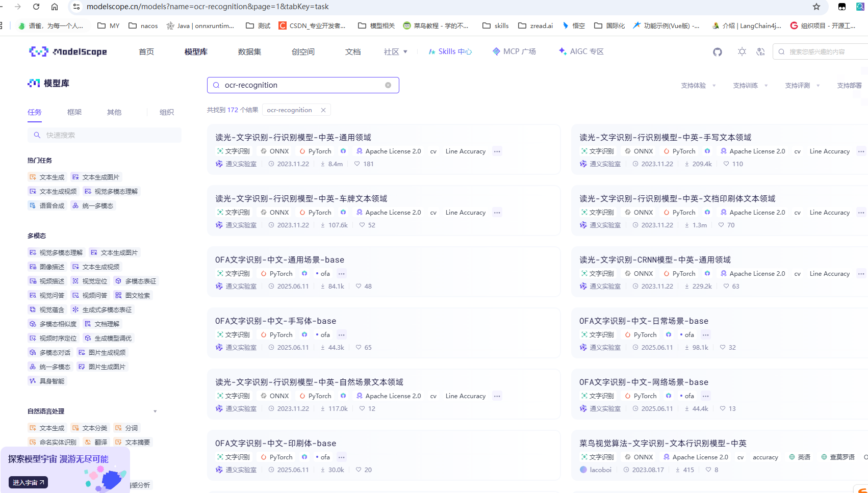Select the 视觉多模态理解 task under 热门任务
The width and height of the screenshot is (868, 493).
(x=111, y=192)
